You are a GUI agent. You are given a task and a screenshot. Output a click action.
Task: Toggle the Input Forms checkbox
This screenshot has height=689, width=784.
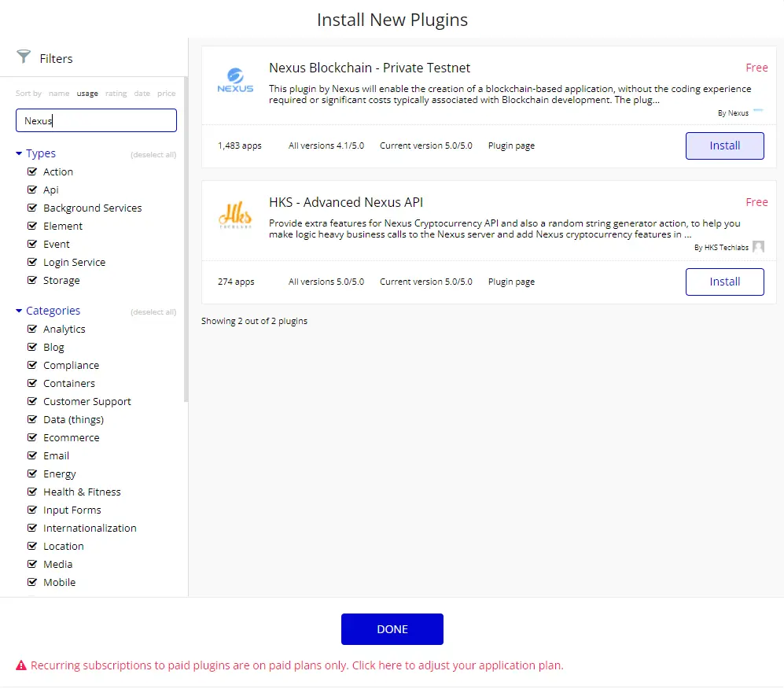point(32,510)
